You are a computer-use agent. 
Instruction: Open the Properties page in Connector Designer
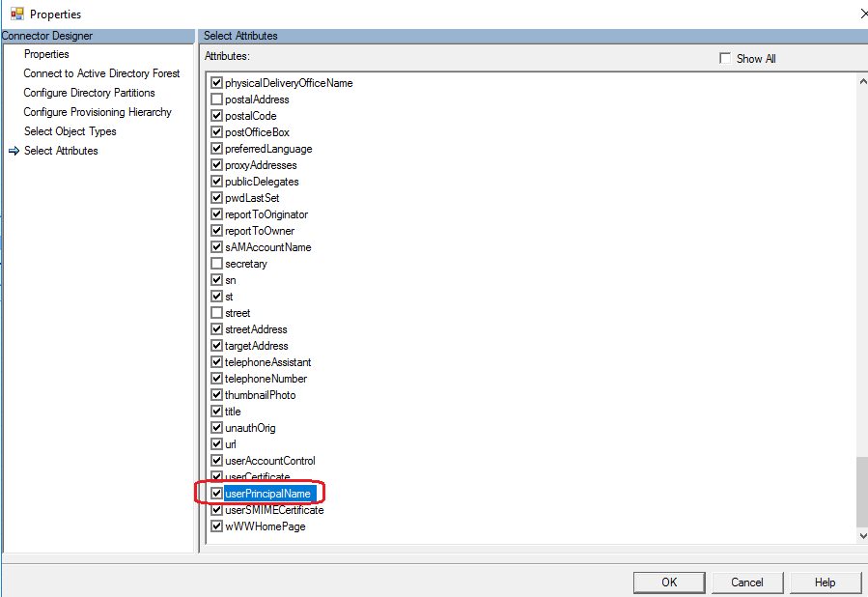(46, 54)
